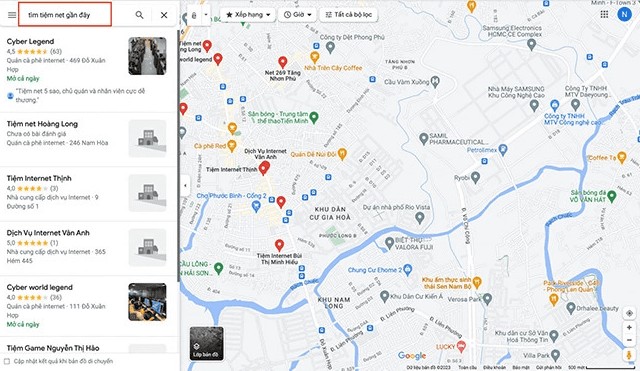Click the Tiệm net 5 sao review snippet
This screenshot has width=640, height=371.
(80, 96)
